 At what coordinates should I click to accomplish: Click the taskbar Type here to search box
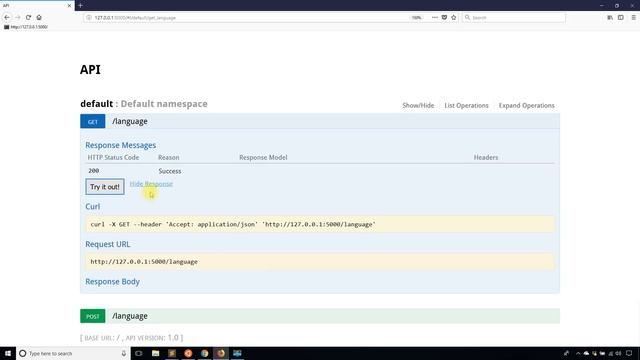73,353
